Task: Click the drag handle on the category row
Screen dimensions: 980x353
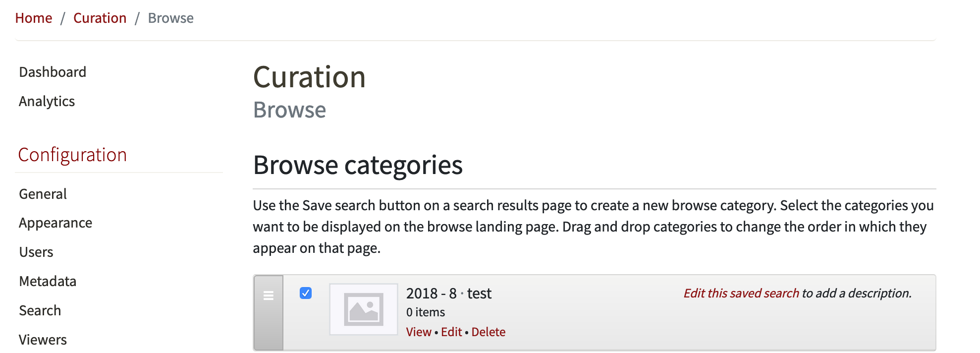Action: click(x=268, y=295)
